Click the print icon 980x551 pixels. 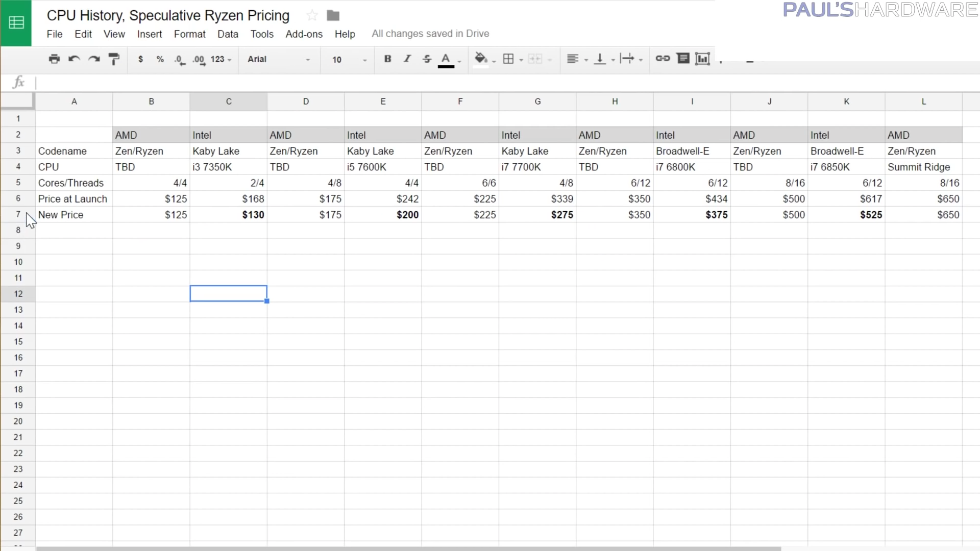(x=54, y=59)
